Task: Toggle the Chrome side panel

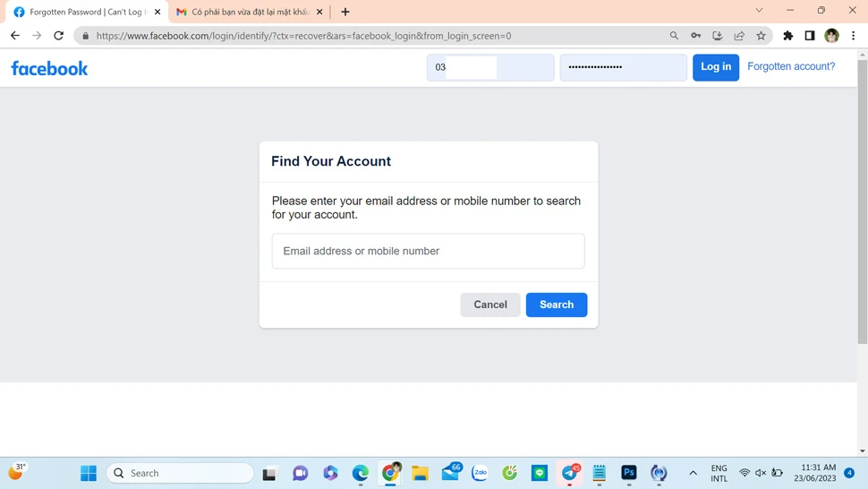Action: click(x=810, y=36)
